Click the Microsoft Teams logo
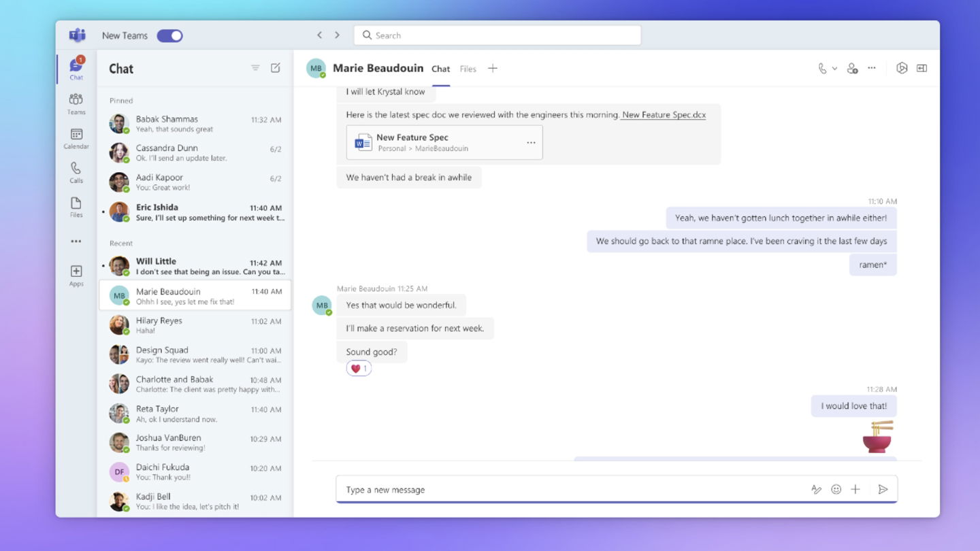This screenshot has height=551, width=980. tap(77, 35)
